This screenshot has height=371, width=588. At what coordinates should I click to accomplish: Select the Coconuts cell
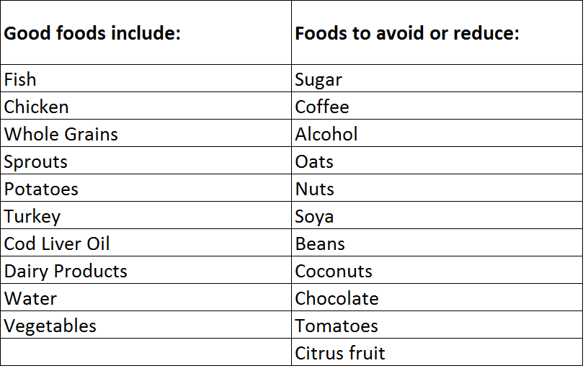click(x=437, y=270)
